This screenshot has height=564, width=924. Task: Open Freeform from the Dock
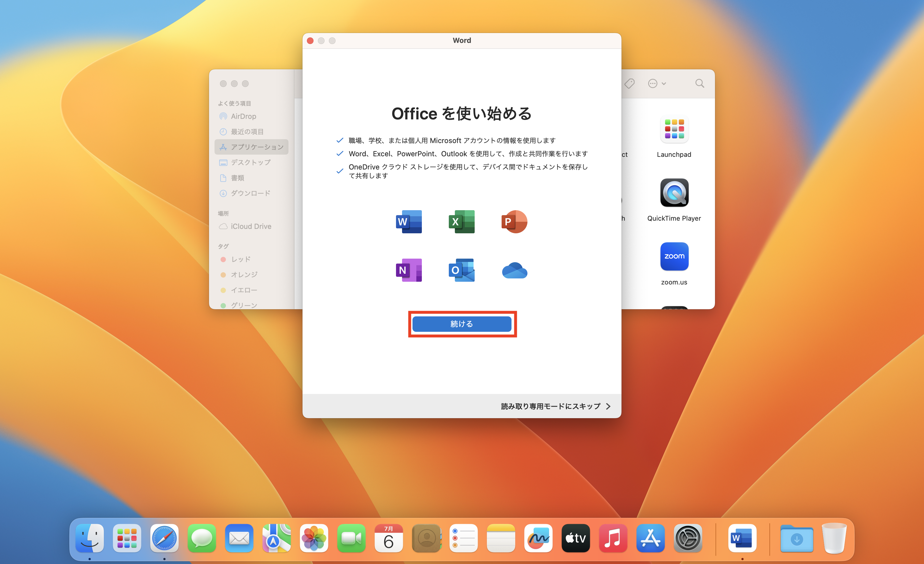click(x=538, y=538)
